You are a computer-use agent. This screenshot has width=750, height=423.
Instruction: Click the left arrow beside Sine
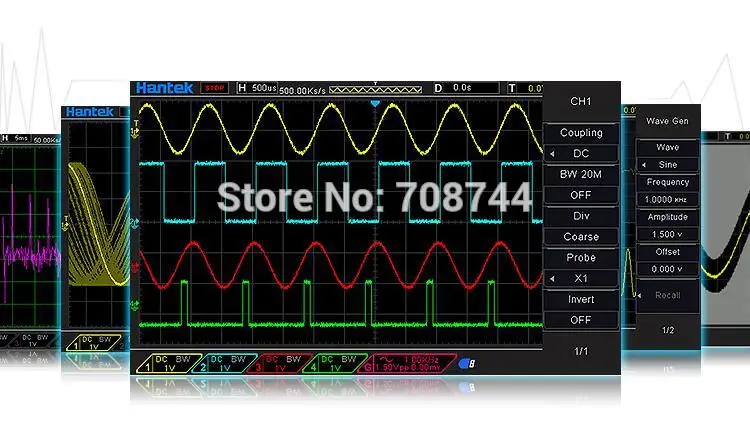[x=644, y=165]
